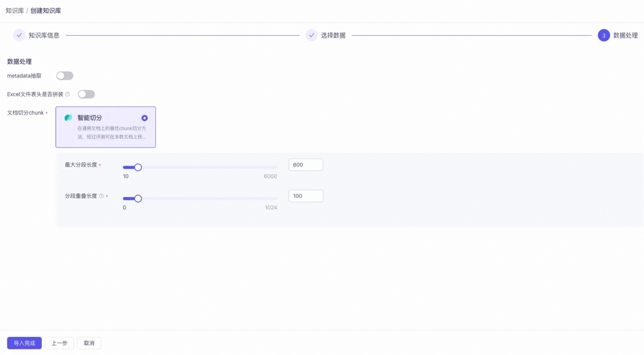Go back with 上一步 button
The image size is (644, 355).
59,343
